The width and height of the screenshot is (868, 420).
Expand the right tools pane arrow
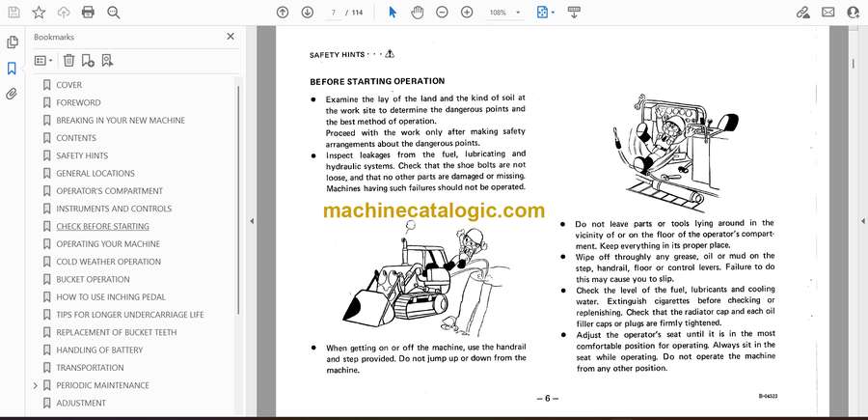coord(862,221)
